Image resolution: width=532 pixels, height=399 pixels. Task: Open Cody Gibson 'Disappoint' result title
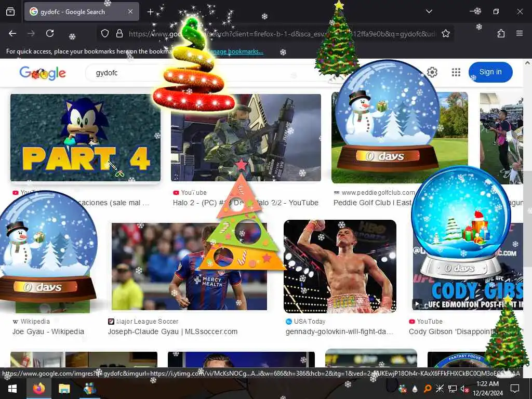451,331
